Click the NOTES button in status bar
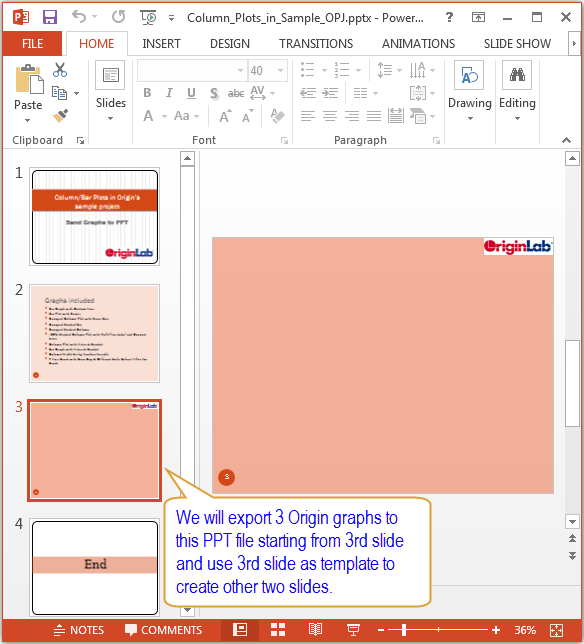Screen dimensions: 584x644 pyautogui.click(x=79, y=630)
